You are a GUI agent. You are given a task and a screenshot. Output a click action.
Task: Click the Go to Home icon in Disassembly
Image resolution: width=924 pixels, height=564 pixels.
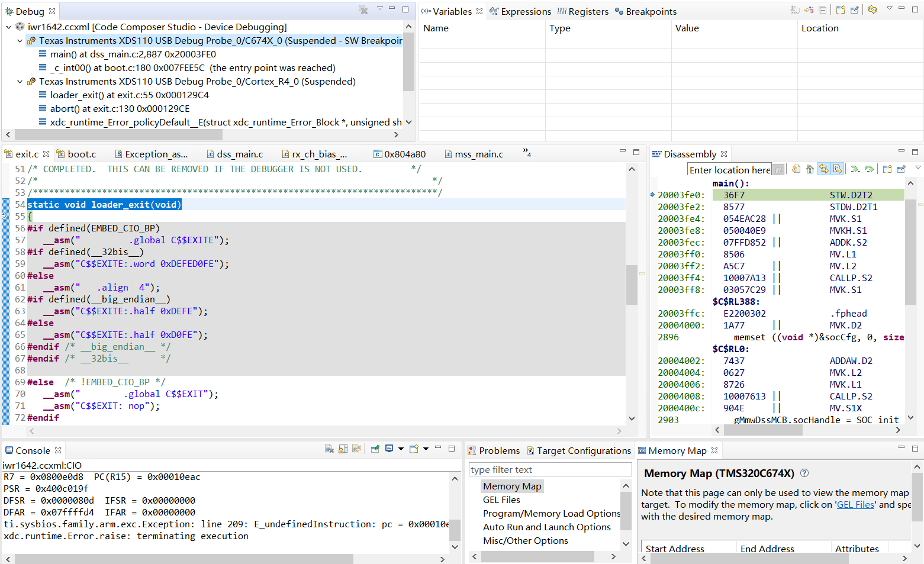click(x=810, y=169)
